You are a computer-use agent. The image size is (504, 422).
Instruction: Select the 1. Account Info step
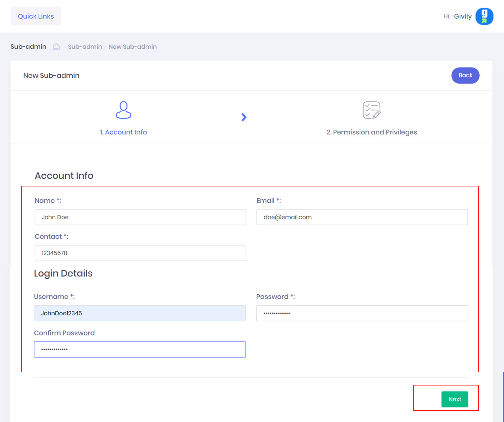(x=123, y=132)
